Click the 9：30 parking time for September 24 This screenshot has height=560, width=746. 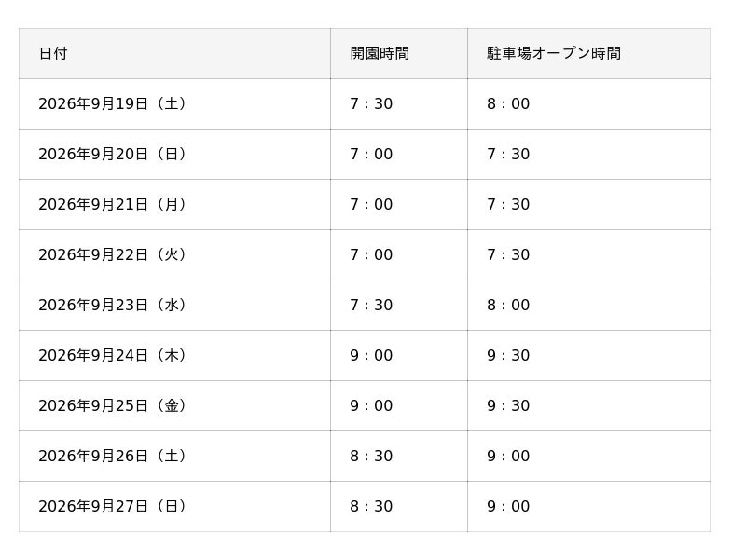point(508,356)
